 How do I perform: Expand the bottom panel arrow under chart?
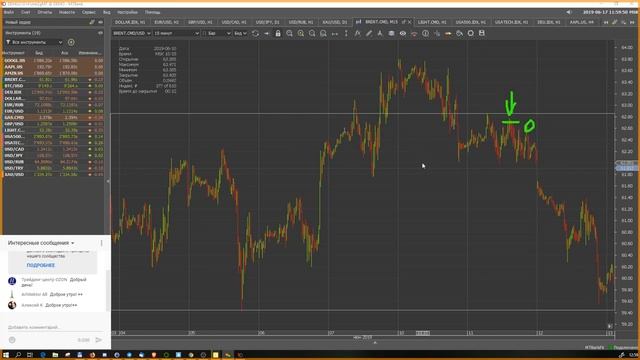(x=375, y=343)
